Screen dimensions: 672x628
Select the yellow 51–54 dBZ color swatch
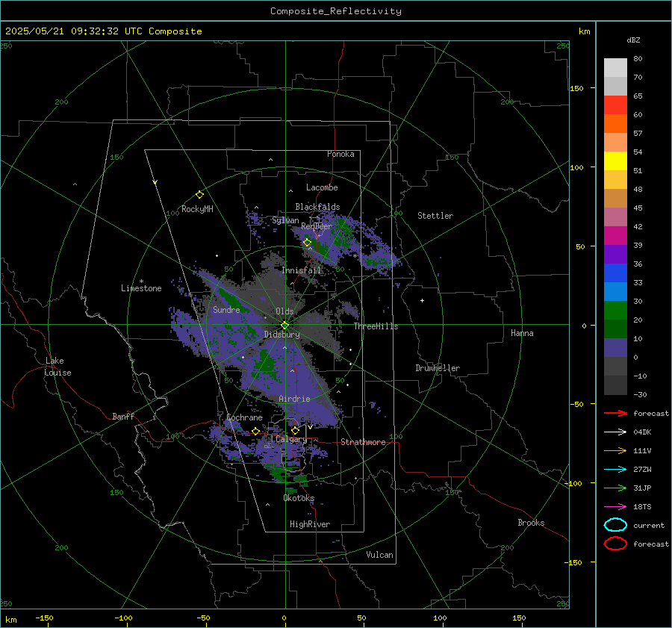tap(615, 161)
